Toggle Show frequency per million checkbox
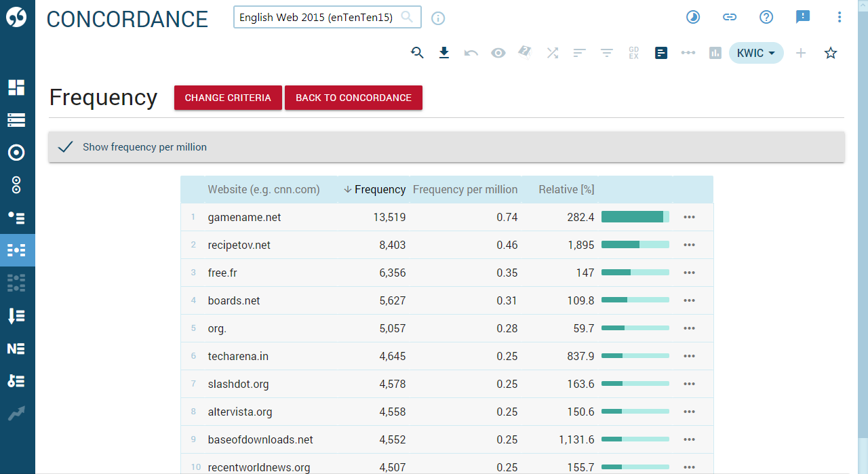Viewport: 868px width, 474px height. point(66,147)
